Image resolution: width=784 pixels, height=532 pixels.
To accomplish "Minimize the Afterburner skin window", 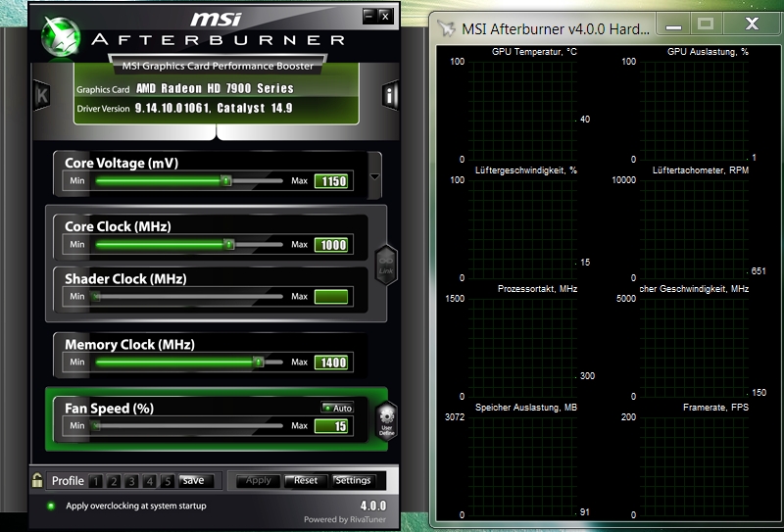I will point(369,16).
